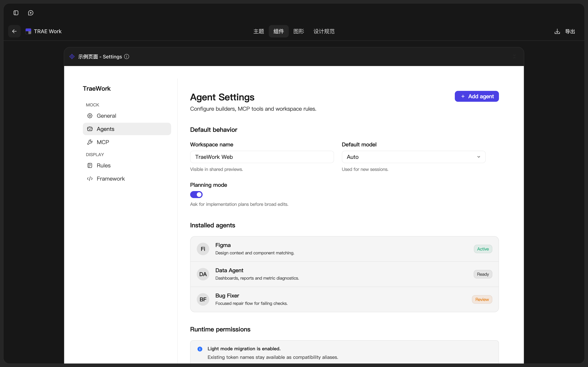Screen dimensions: 588x367
Task: Open General via its gear icon
Action: (x=90, y=116)
